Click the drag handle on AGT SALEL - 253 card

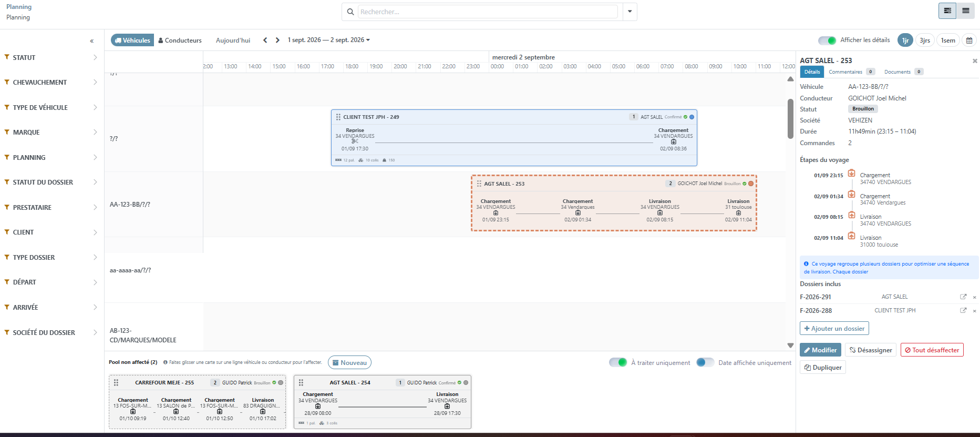(x=479, y=184)
